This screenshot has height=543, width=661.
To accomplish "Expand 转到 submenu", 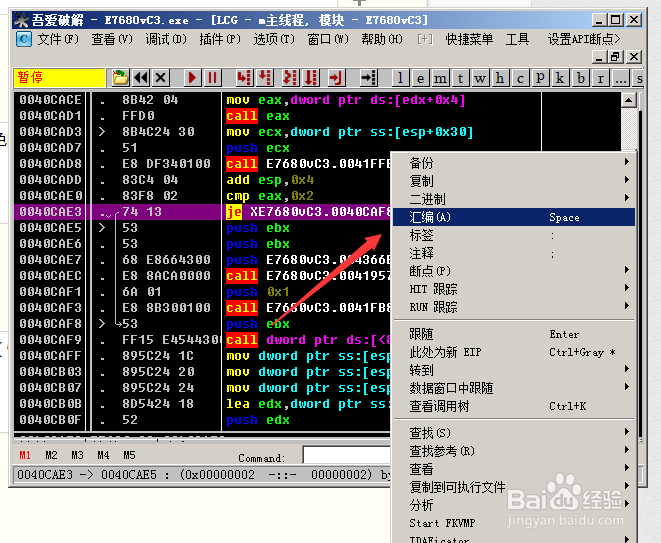I will coord(514,370).
